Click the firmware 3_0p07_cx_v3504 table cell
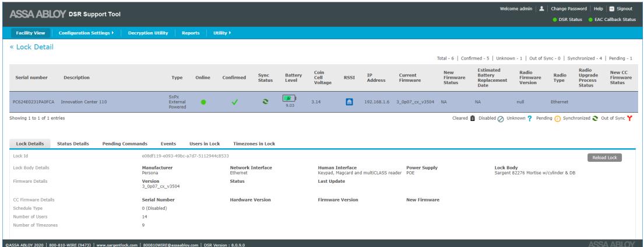The height and width of the screenshot is (247, 644). 415,102
